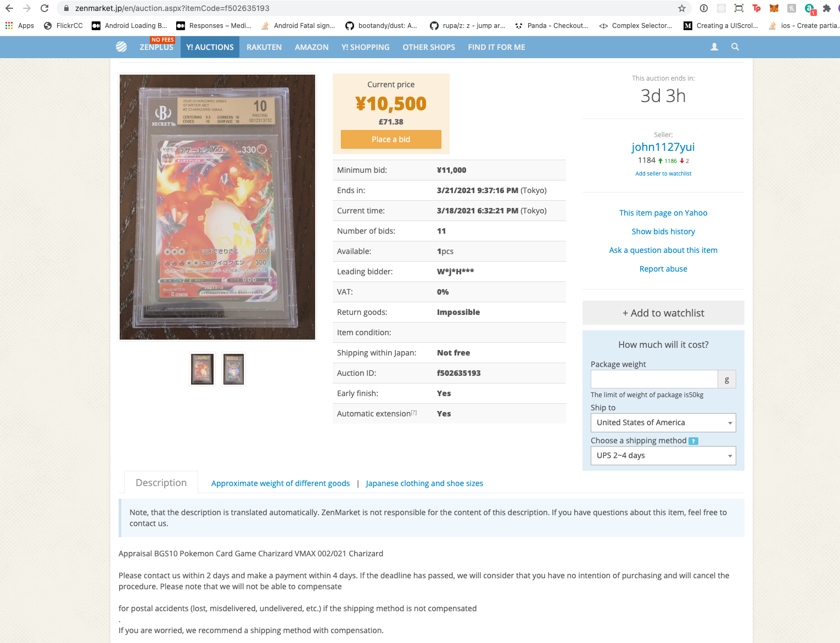Open the Y! AUCTIONS menu tab
Viewport: 840px width, 643px height.
(x=210, y=47)
